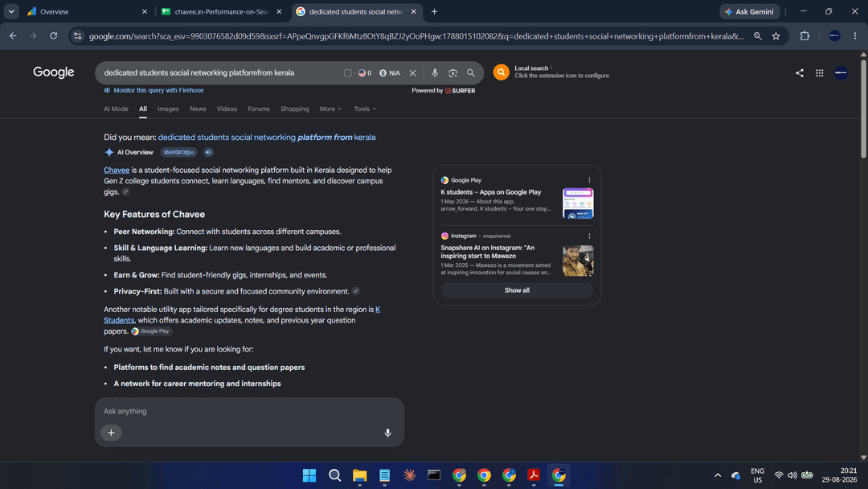Open a new browser tab
The height and width of the screenshot is (489, 868).
pos(435,11)
